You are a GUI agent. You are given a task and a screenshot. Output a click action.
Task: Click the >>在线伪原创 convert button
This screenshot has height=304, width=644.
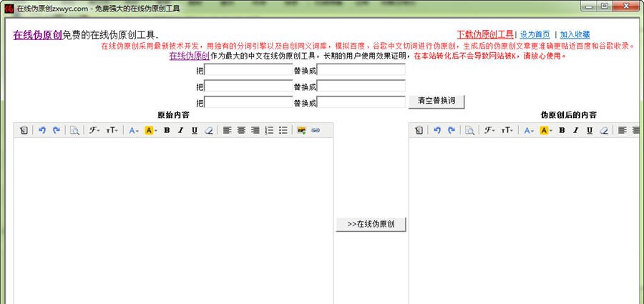tap(371, 225)
